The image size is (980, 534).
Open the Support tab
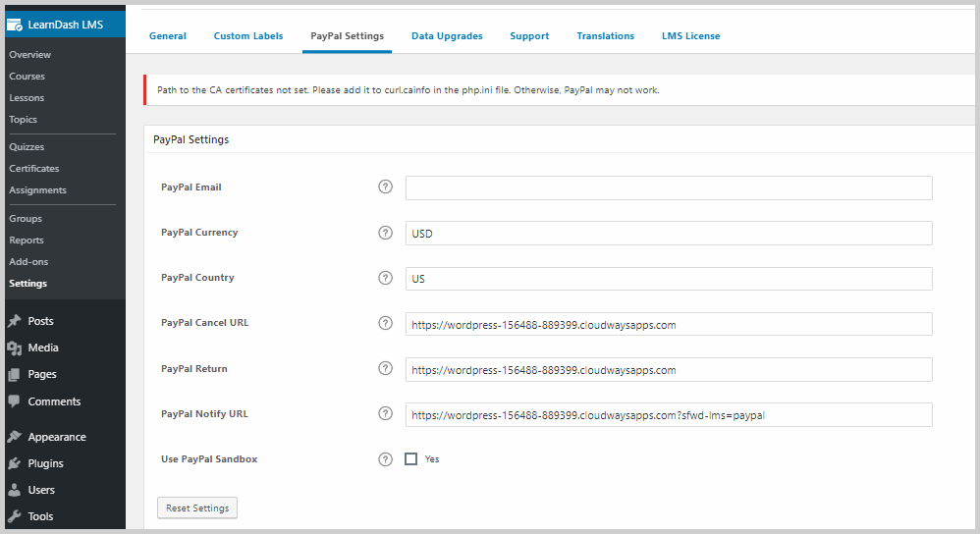tap(529, 36)
